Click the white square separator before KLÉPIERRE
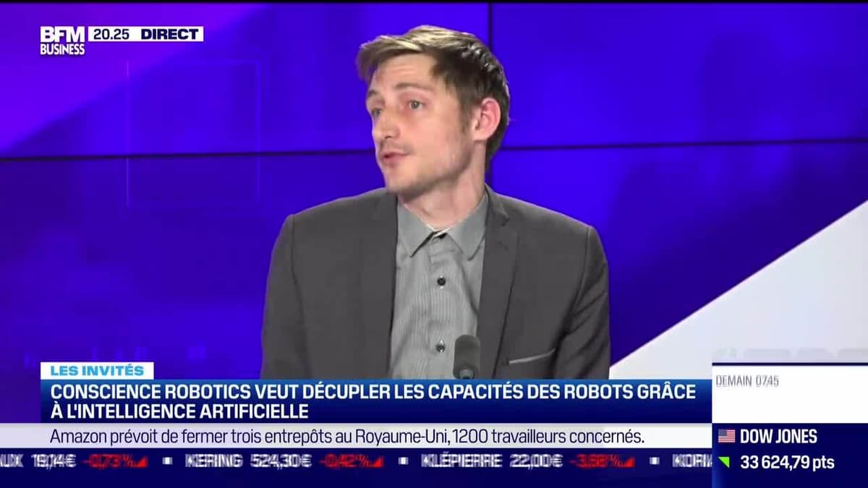The height and width of the screenshot is (488, 868). [403, 461]
